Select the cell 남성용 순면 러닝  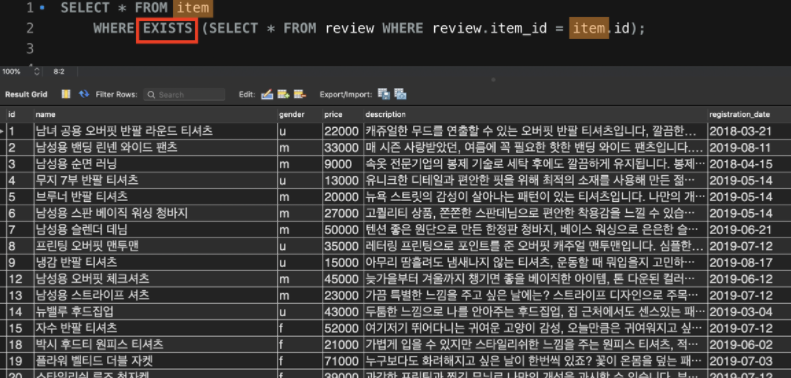pyautogui.click(x=155, y=164)
